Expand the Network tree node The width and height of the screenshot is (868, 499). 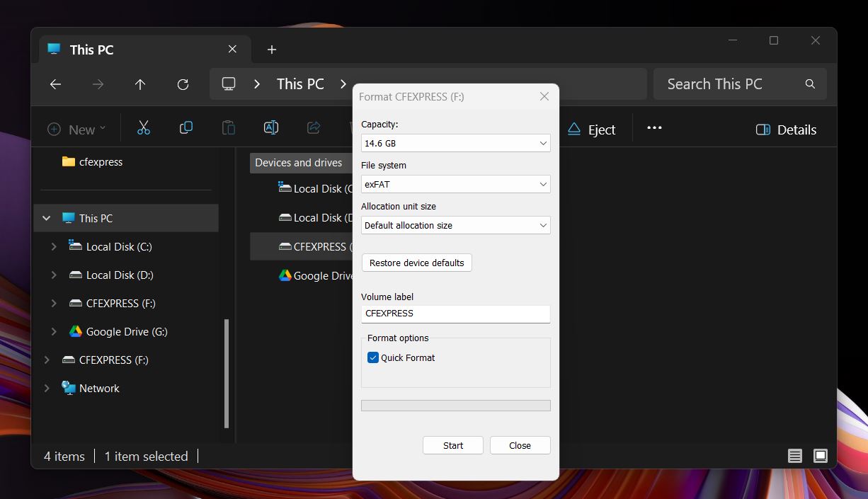click(47, 388)
